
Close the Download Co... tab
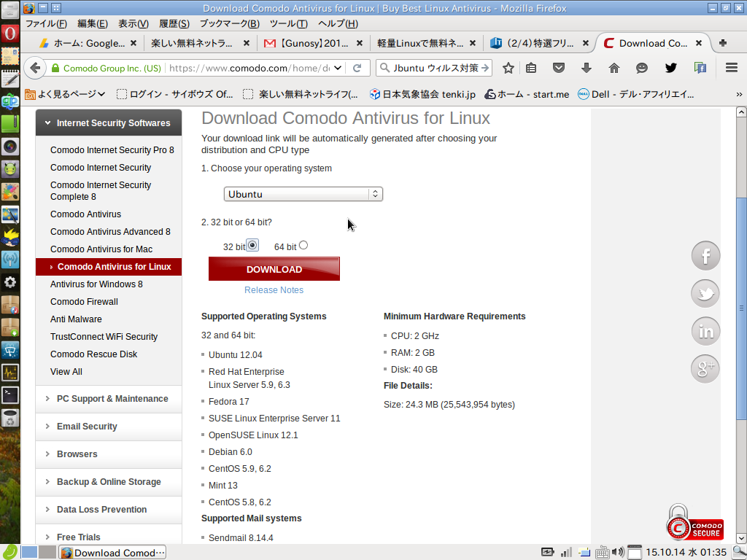point(698,43)
